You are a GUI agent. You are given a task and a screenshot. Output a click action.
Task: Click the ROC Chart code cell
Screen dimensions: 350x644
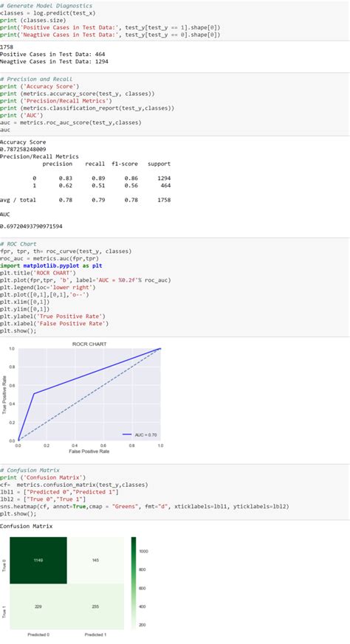click(x=175, y=287)
